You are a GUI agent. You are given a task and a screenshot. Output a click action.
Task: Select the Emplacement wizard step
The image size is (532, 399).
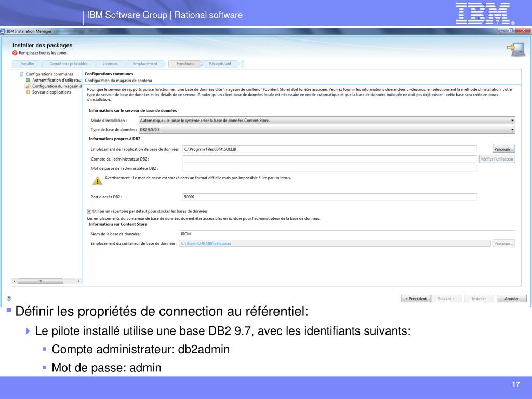click(x=145, y=64)
